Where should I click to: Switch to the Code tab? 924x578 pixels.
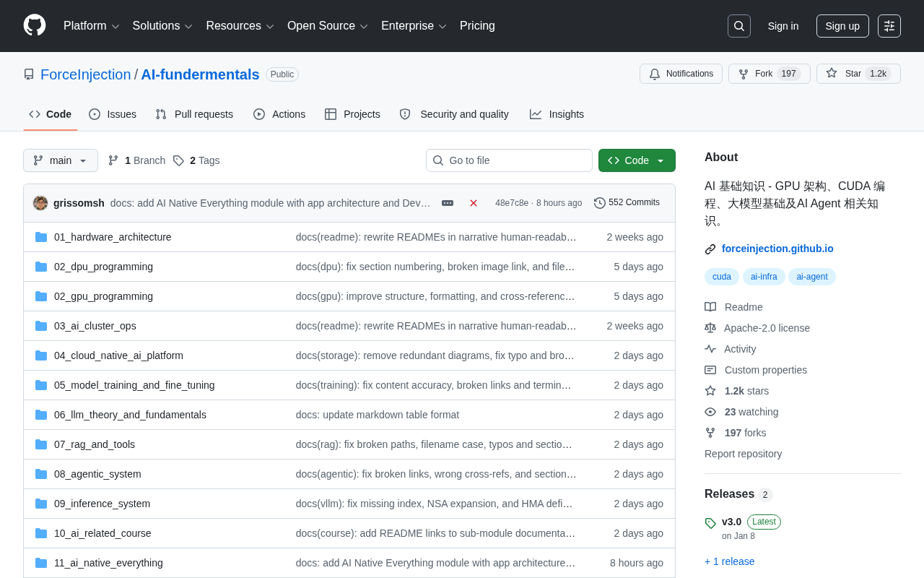(x=51, y=114)
